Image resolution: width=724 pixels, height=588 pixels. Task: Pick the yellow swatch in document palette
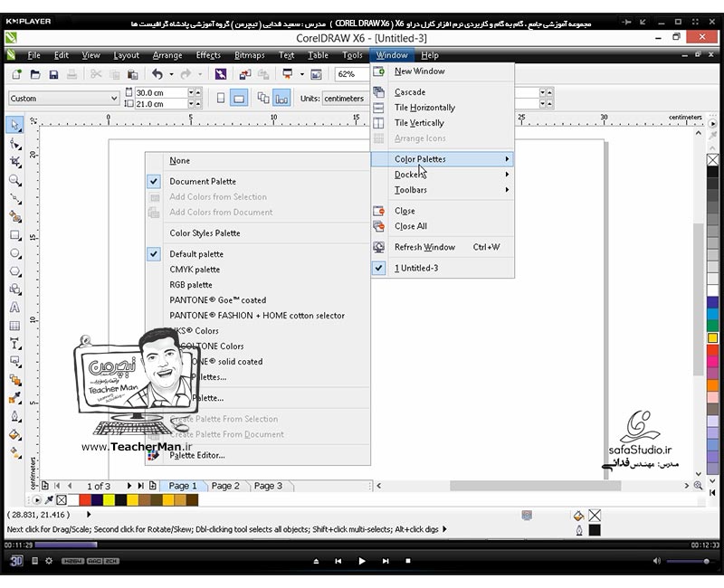(x=109, y=500)
